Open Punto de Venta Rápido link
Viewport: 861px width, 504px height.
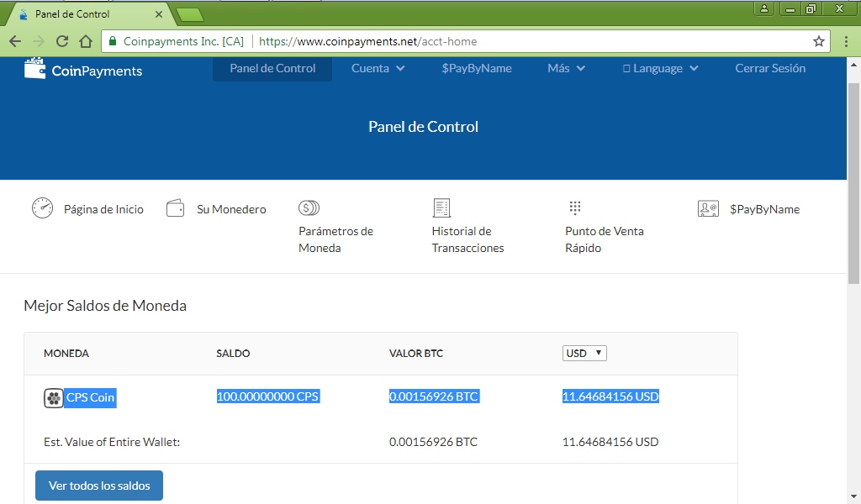tap(604, 239)
